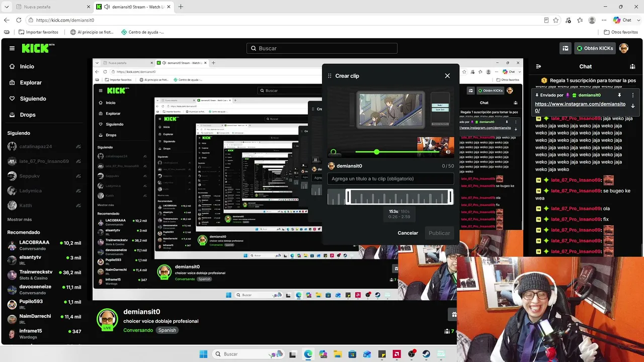Open the Kick gift inbox icon

[x=566, y=48]
